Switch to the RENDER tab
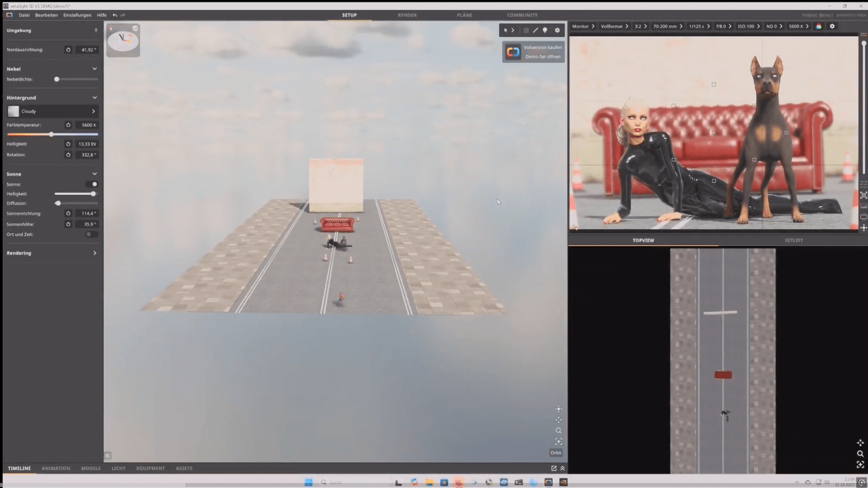This screenshot has height=488, width=868. (407, 15)
